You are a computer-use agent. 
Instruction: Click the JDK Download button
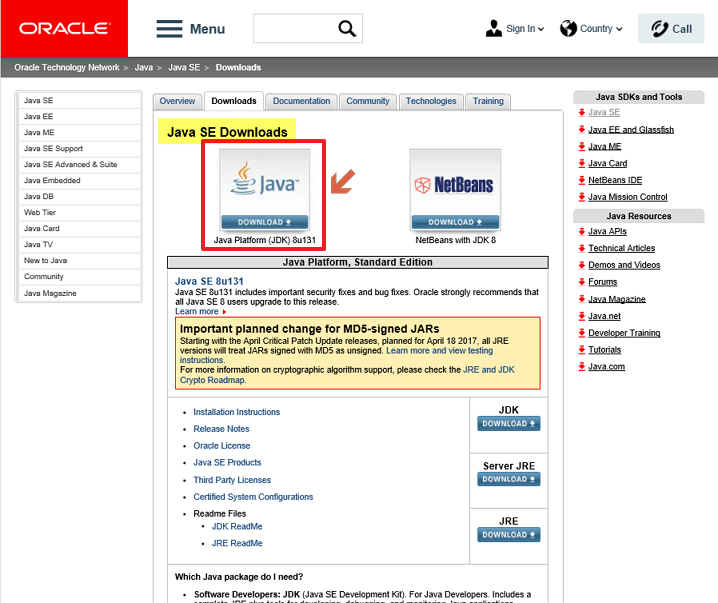tap(509, 424)
